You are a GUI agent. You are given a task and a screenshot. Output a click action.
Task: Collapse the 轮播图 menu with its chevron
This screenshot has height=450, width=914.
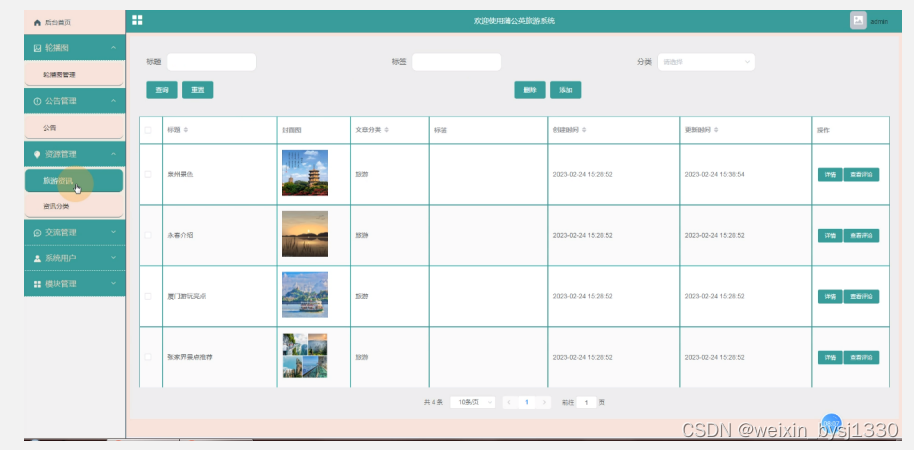tap(113, 48)
